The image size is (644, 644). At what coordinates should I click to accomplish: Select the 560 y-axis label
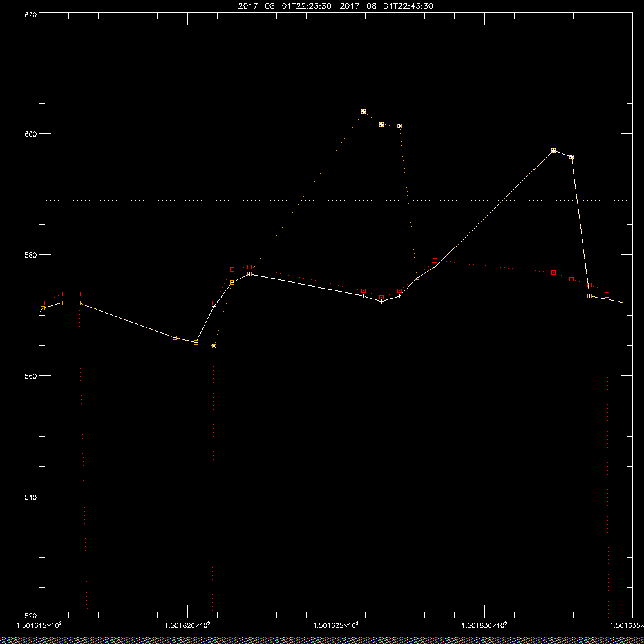tap(32, 376)
